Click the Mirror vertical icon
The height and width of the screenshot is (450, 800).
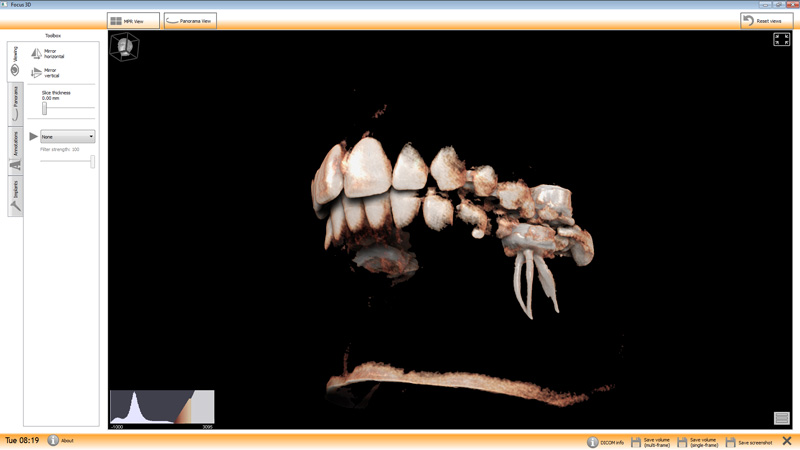37,72
